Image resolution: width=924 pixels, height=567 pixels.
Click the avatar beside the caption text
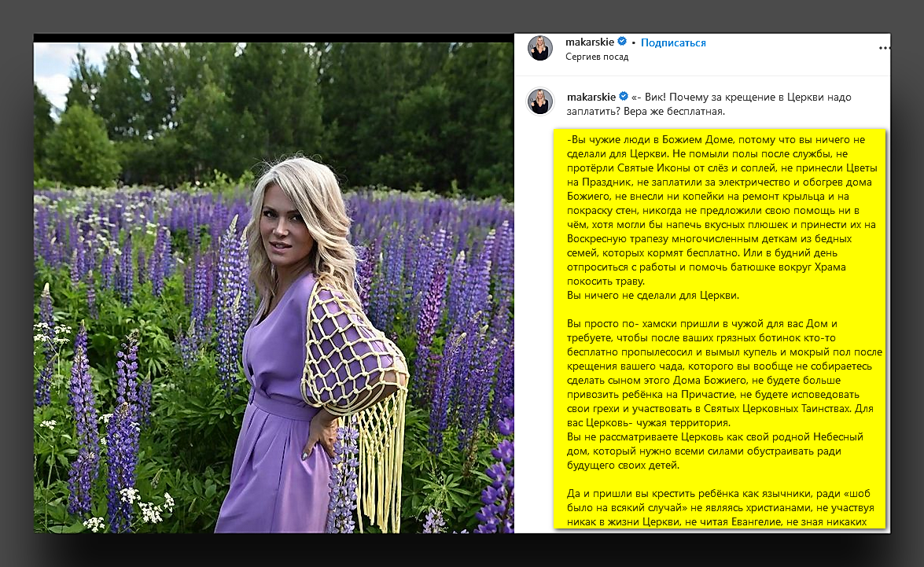(539, 102)
